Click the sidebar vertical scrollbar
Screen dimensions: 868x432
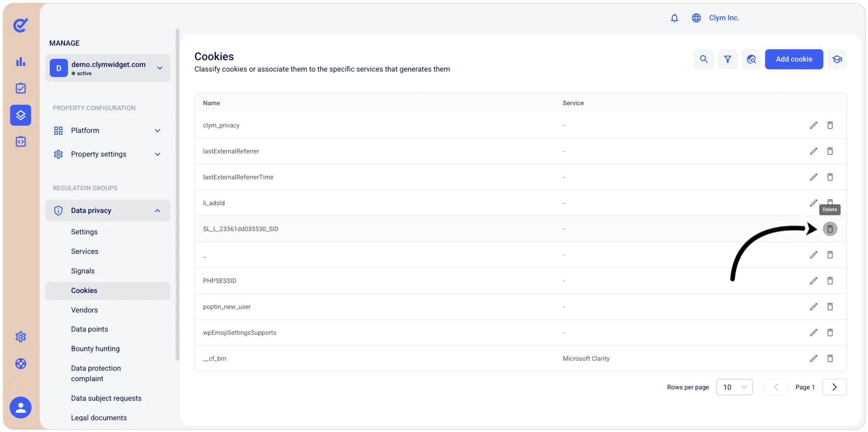177,195
